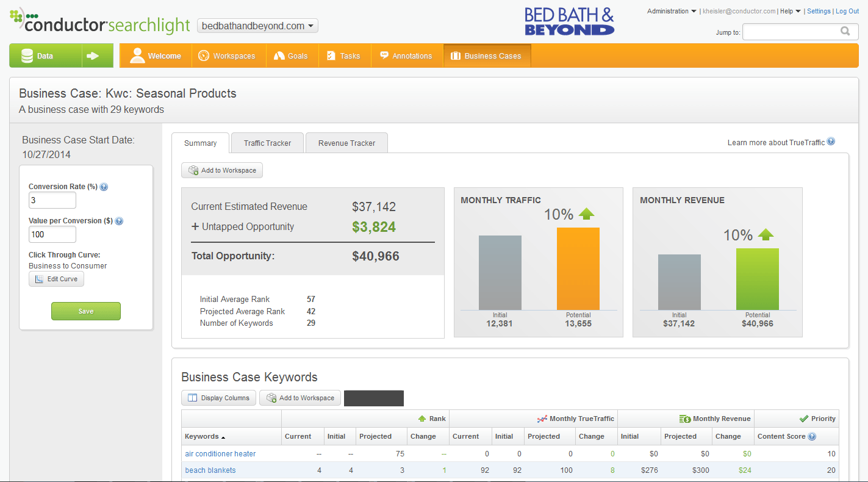868x482 pixels.
Task: Open the Tasks tab
Action: click(344, 56)
